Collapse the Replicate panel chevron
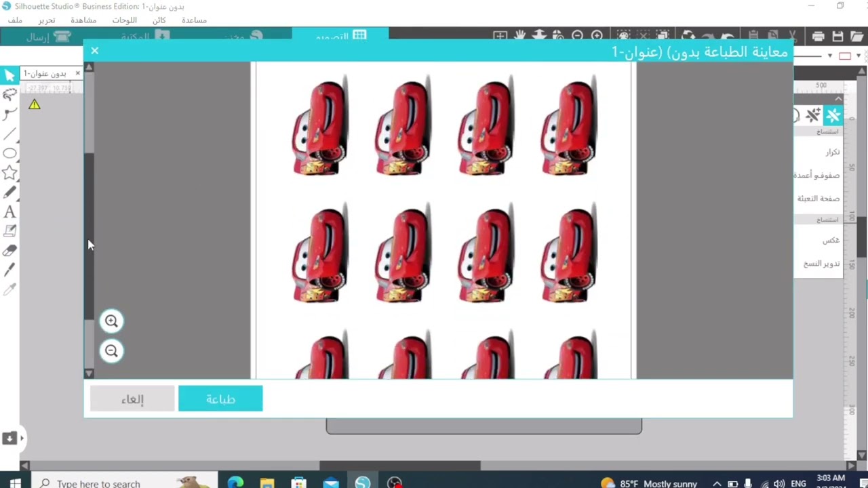Viewport: 868px width, 488px height. pyautogui.click(x=839, y=99)
